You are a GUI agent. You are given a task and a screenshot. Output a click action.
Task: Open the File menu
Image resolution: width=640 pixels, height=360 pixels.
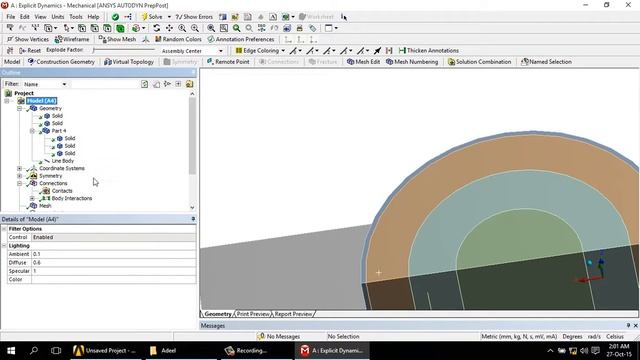[x=11, y=17]
